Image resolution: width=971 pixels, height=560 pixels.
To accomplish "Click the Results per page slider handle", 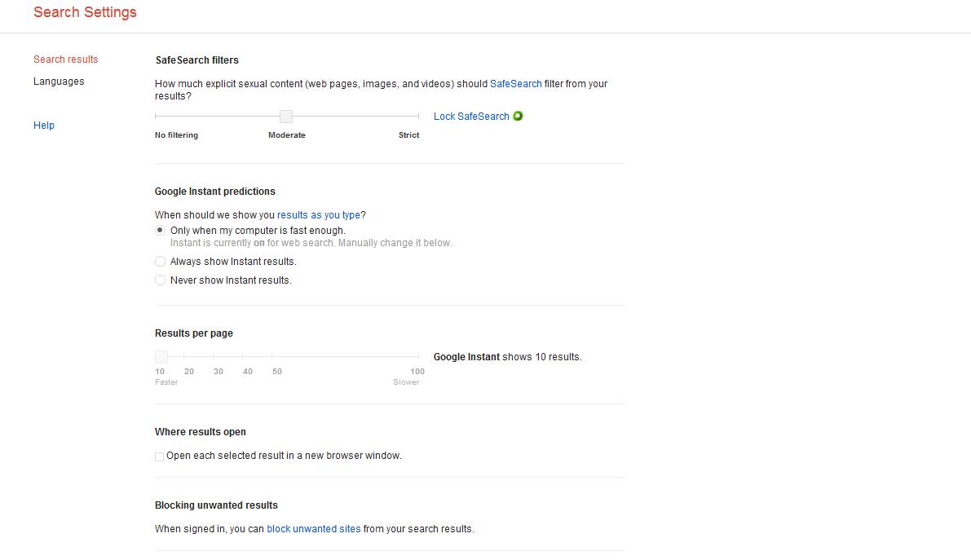I will click(x=161, y=357).
